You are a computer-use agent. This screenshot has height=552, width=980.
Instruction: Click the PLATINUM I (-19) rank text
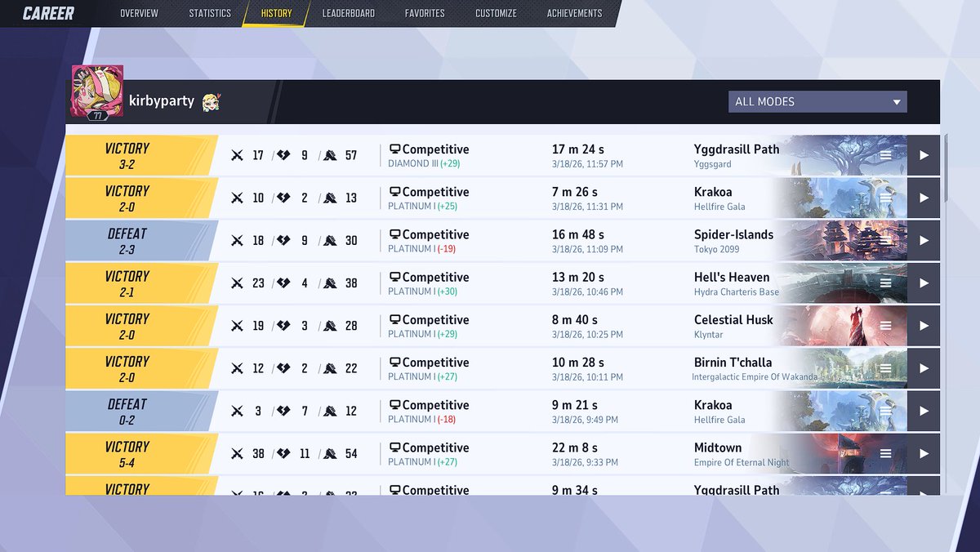tap(421, 249)
